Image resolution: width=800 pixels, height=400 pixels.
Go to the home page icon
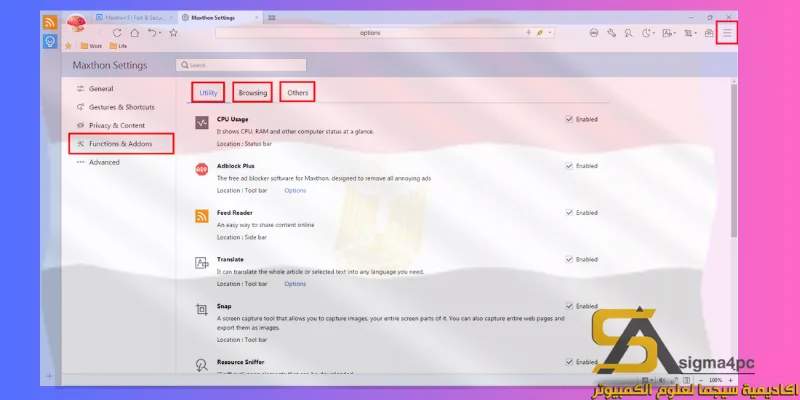pos(134,33)
